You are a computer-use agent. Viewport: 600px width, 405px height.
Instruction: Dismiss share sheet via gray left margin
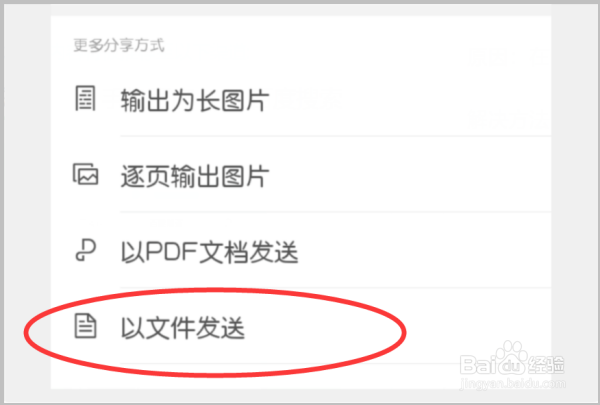[28, 203]
